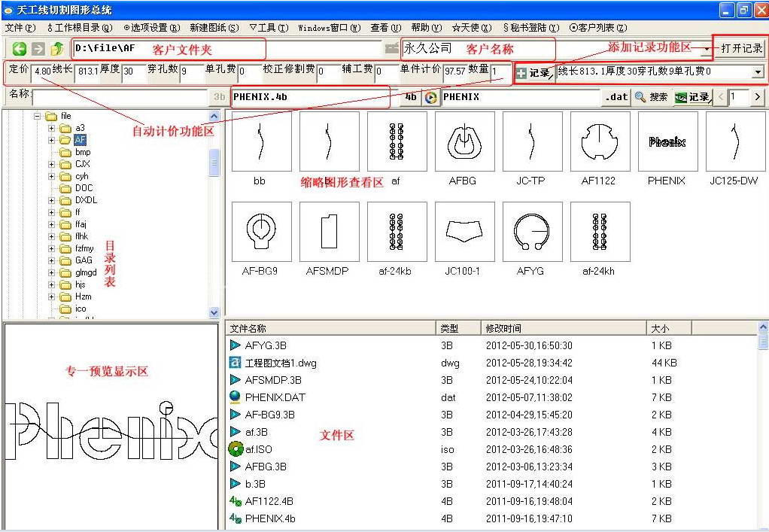The height and width of the screenshot is (532, 769).
Task: Click the PHENIX.4b file icon
Action: (x=236, y=518)
